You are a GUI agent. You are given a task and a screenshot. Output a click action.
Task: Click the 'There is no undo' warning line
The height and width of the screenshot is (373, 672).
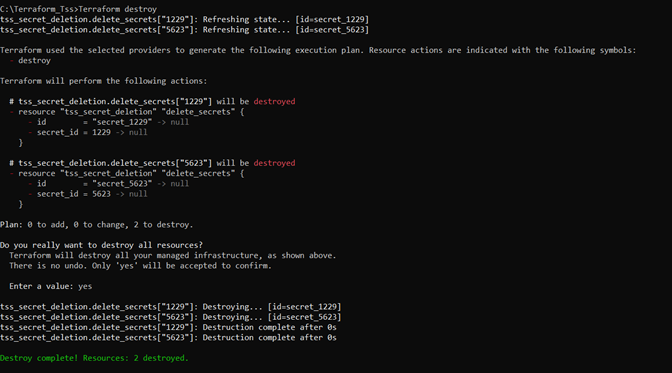click(x=141, y=266)
